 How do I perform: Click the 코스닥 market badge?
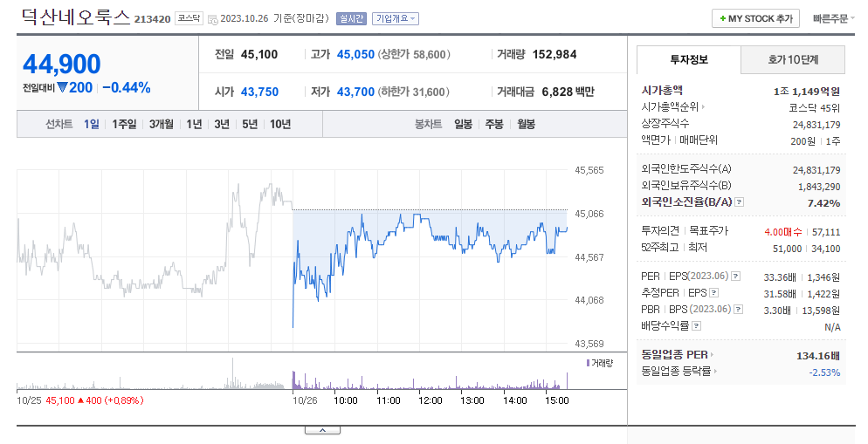coord(189,18)
